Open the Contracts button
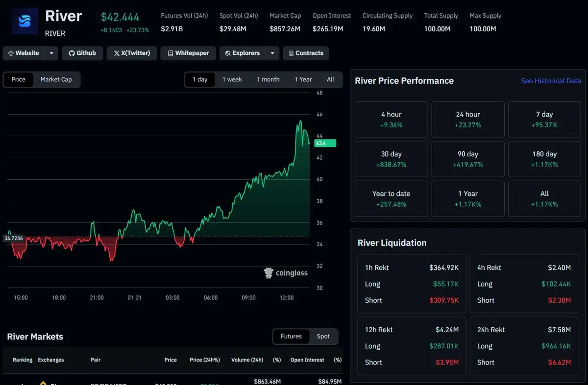Image resolution: width=588 pixels, height=385 pixels. tap(306, 53)
